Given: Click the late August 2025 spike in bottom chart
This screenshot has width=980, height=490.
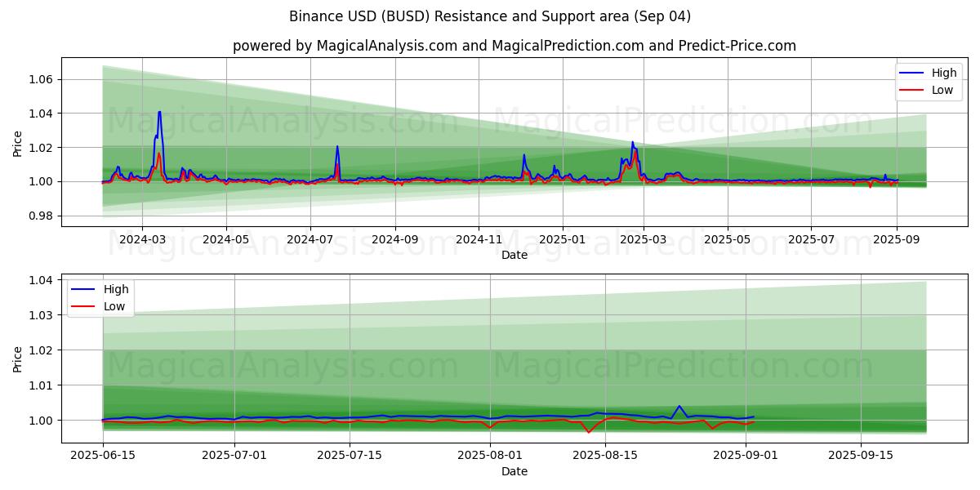Looking at the screenshot, I should point(679,406).
